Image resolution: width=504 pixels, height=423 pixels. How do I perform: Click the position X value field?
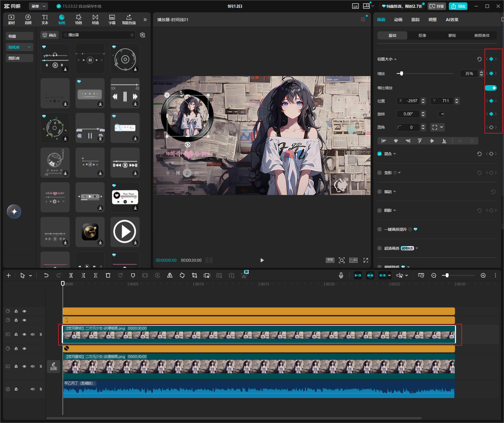409,101
